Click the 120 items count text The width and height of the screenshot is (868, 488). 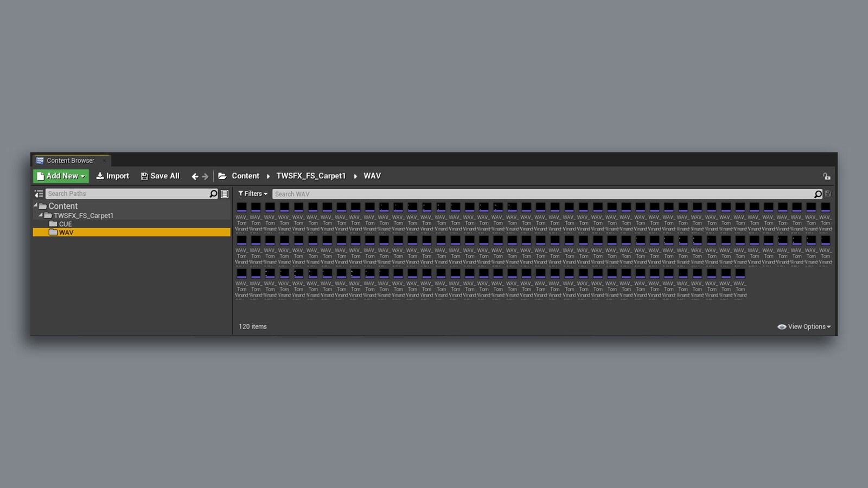[x=253, y=326]
